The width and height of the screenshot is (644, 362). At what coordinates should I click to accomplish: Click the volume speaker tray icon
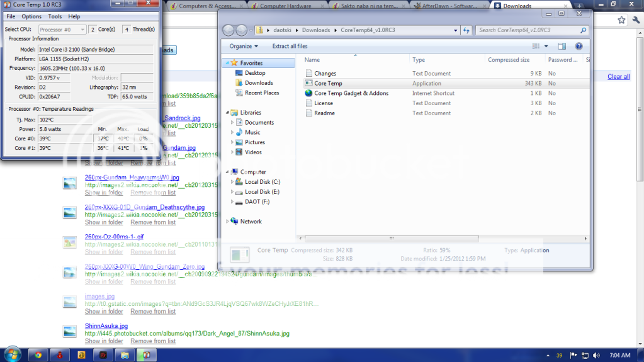[x=596, y=356]
